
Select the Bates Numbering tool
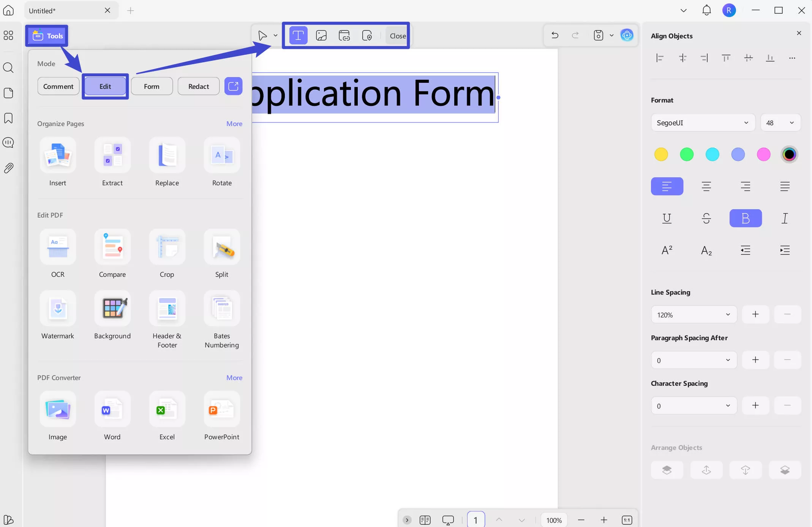coord(222,309)
